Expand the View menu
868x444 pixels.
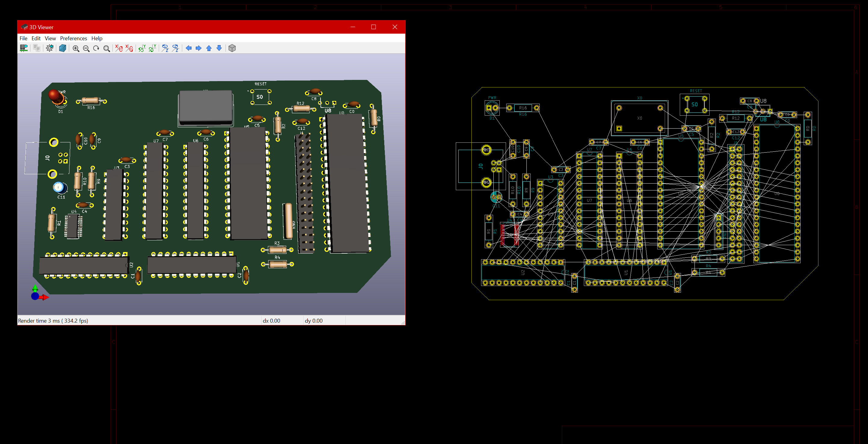[50, 38]
